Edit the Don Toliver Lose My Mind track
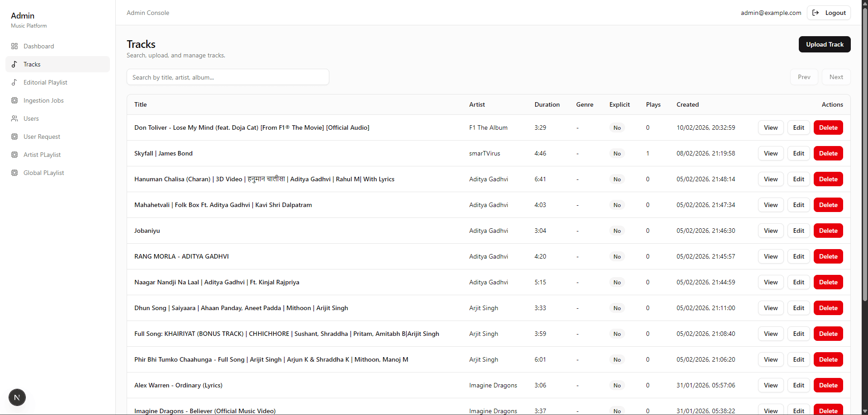 pos(799,127)
